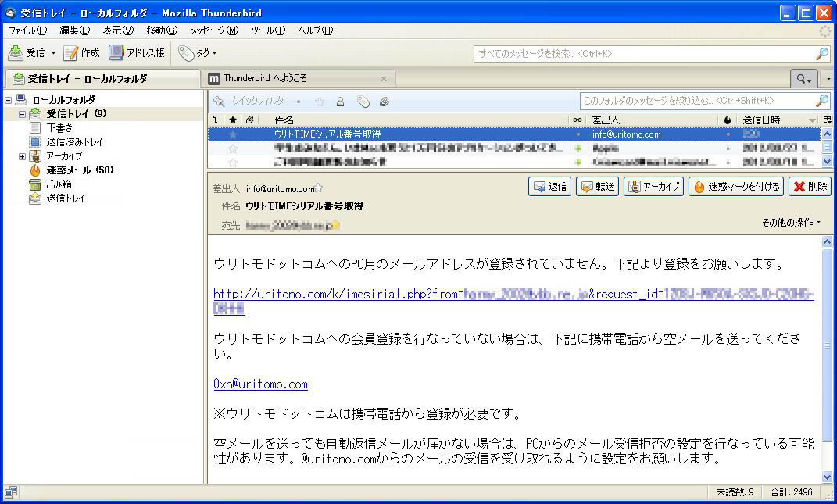Click the 迷惑メール junk folder icon
Viewport: 837px width, 504px height.
pyautogui.click(x=34, y=170)
